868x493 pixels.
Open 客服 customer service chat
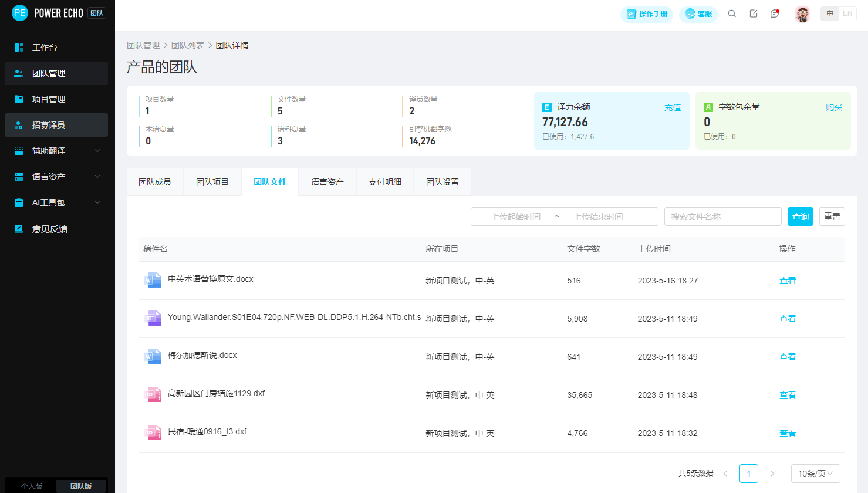(x=698, y=14)
